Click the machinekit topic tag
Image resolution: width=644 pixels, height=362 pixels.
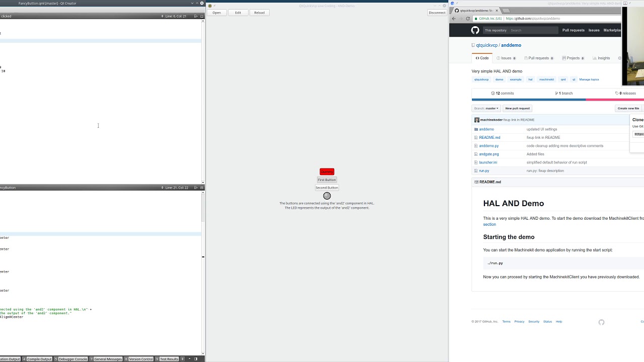(x=546, y=79)
